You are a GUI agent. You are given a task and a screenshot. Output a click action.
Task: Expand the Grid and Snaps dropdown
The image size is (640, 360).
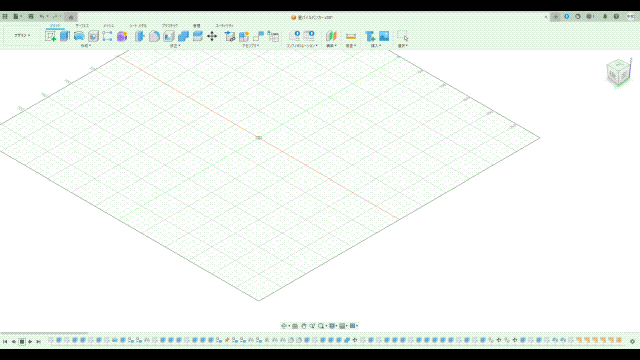[343, 326]
